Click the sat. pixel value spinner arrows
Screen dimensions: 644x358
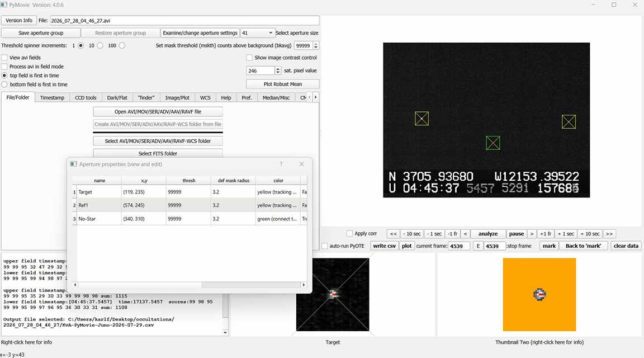pos(278,70)
